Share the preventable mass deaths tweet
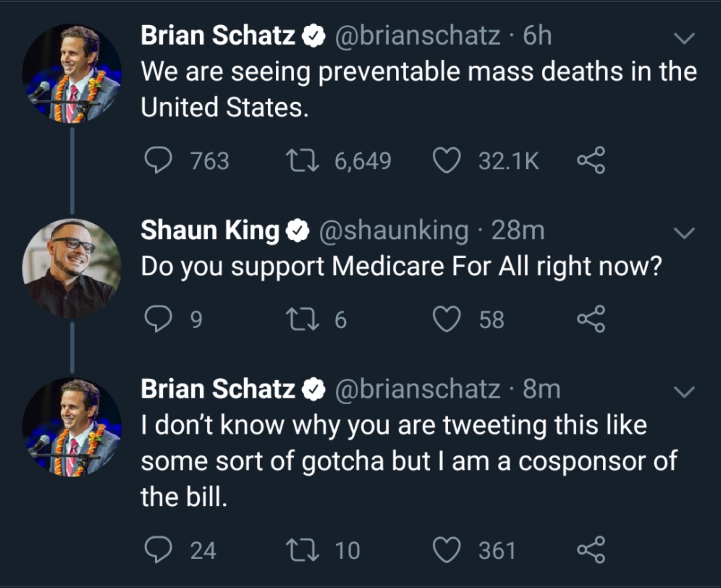 (x=591, y=160)
